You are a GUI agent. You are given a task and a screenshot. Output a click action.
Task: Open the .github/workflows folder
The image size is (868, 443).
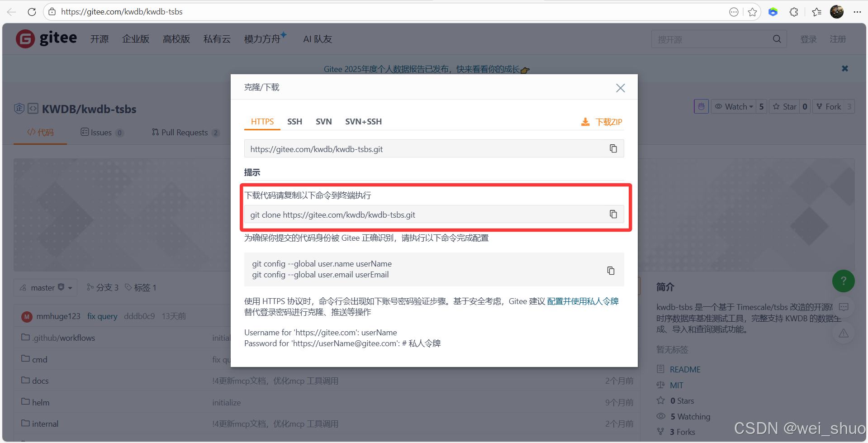[x=63, y=338]
